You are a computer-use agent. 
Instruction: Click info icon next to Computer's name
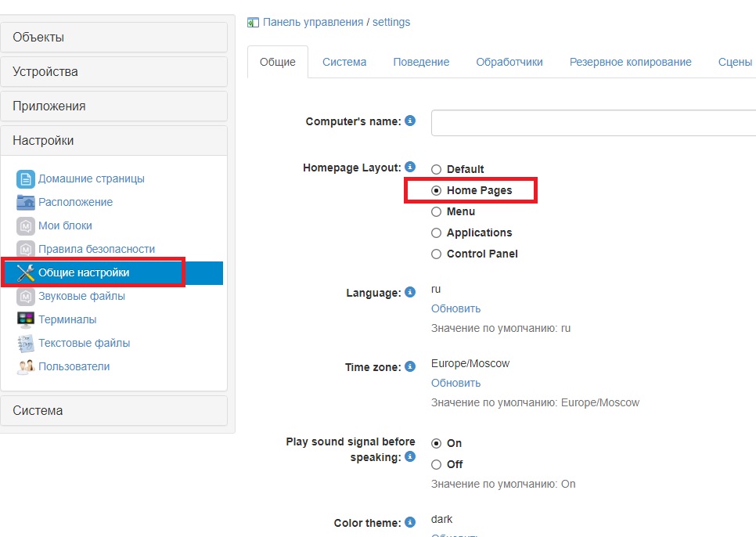point(410,121)
